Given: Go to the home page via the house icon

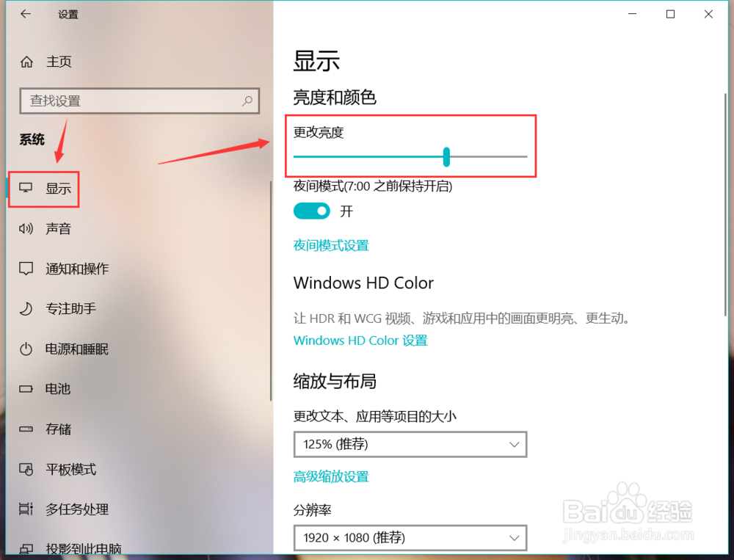Looking at the screenshot, I should (x=26, y=62).
